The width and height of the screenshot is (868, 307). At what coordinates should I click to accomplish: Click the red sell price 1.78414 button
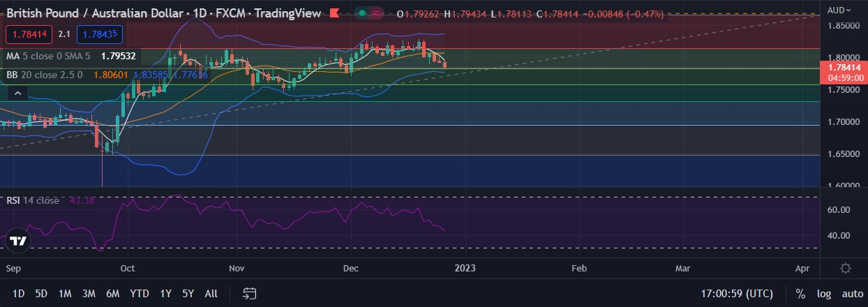tap(29, 33)
